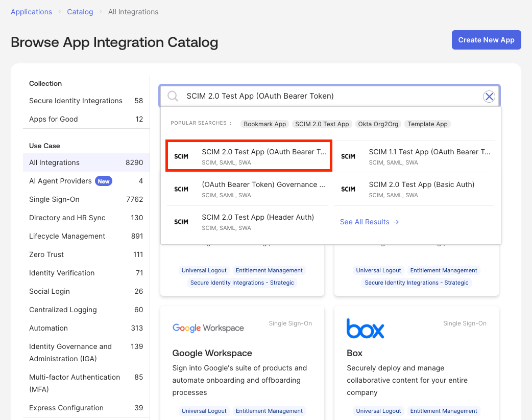Viewport: 532px width, 420px height.
Task: Open Catalog breadcrumb link
Action: pyautogui.click(x=80, y=12)
